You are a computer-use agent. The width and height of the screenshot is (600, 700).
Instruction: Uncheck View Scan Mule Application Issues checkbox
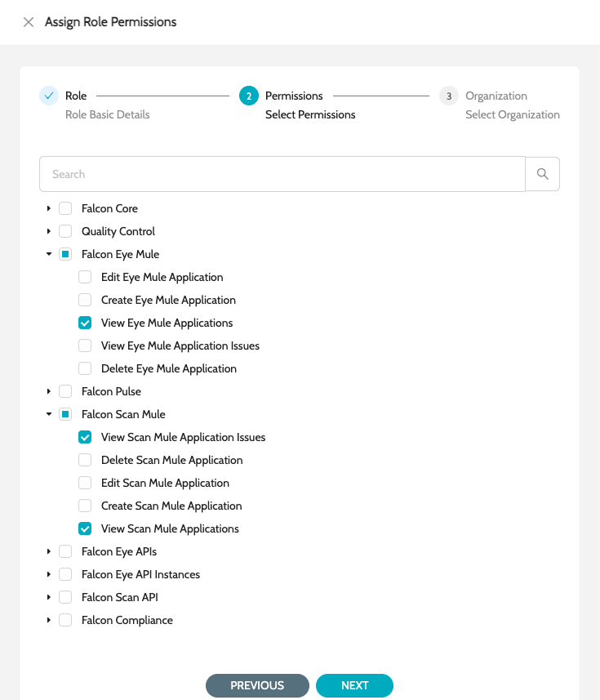click(85, 437)
